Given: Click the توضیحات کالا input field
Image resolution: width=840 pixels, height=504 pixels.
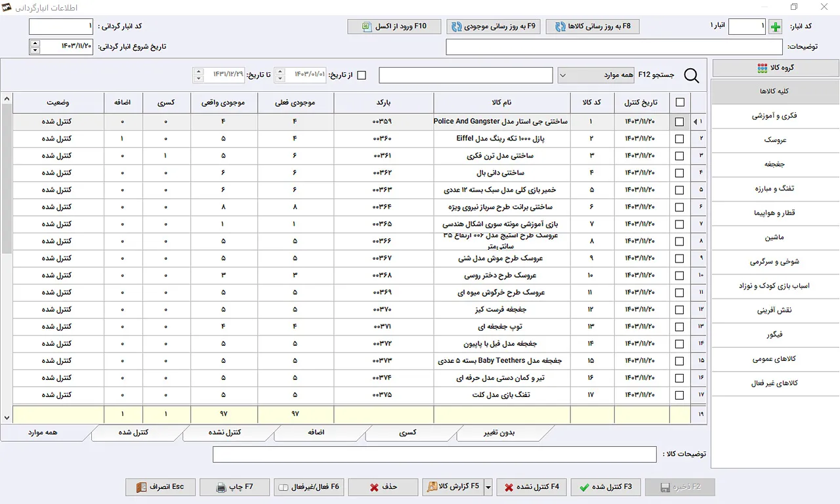Looking at the screenshot, I should 434,454.
